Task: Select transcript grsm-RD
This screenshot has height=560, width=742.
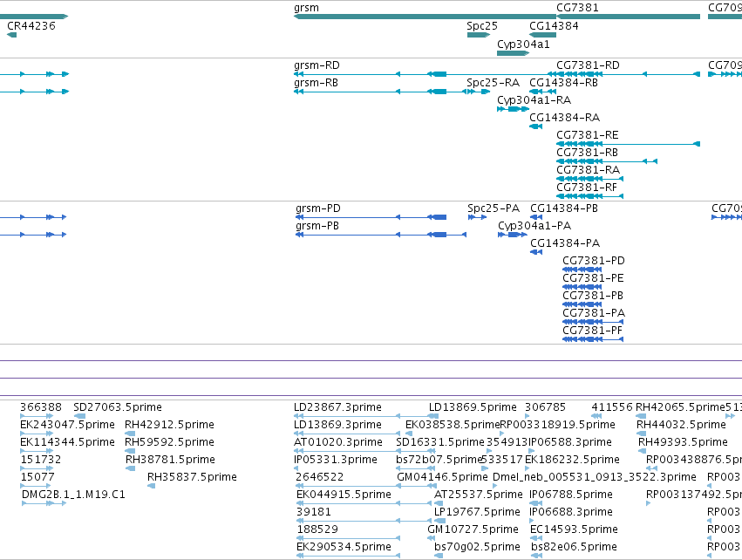Action: coord(425,74)
